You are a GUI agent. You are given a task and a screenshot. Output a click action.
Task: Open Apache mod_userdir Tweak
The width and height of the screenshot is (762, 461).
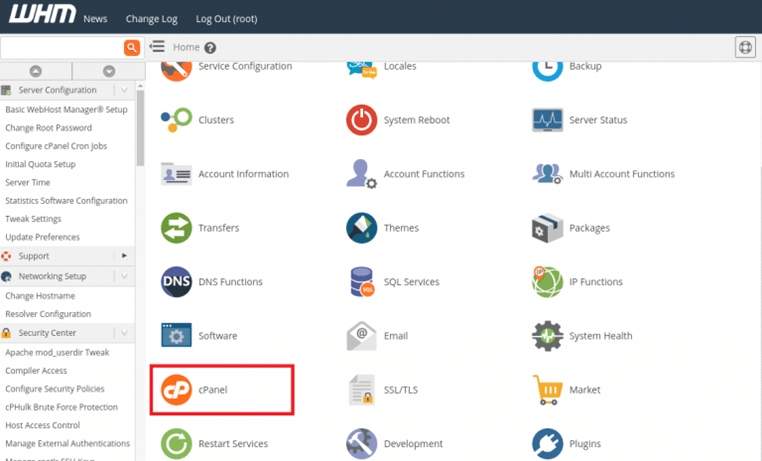(x=57, y=352)
